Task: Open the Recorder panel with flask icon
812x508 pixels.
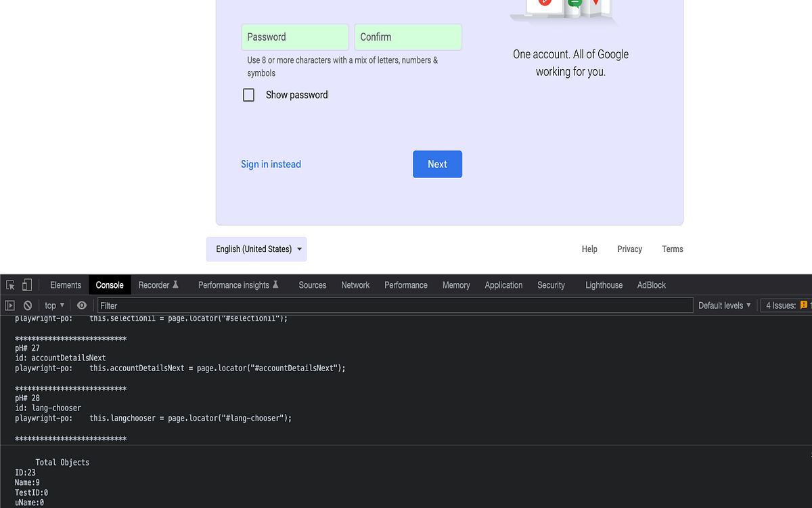Action: point(158,284)
